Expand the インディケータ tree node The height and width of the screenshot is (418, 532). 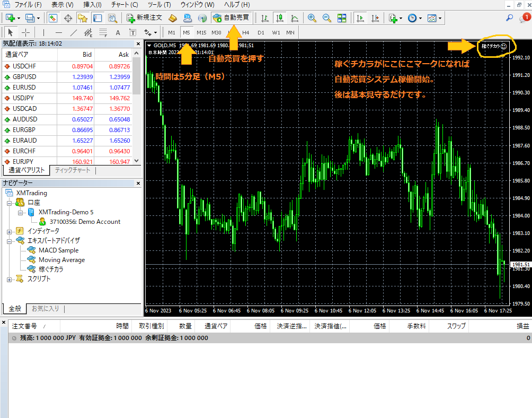pyautogui.click(x=9, y=231)
